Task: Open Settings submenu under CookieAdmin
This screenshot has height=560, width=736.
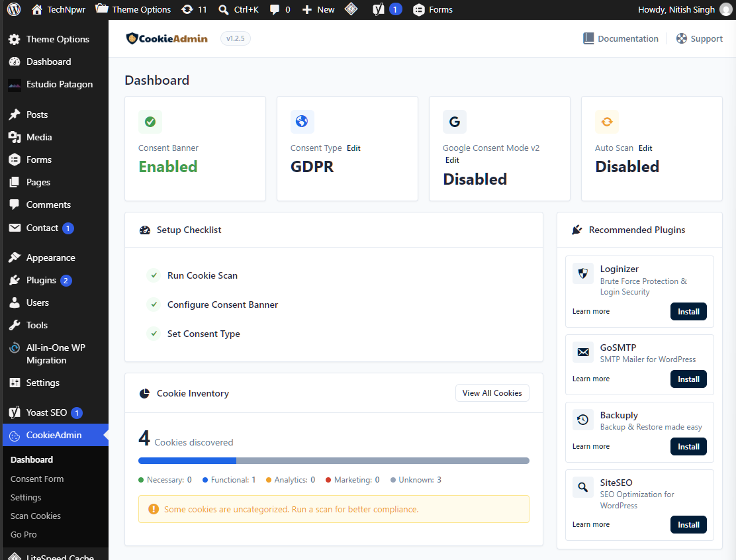Action: coord(26,498)
